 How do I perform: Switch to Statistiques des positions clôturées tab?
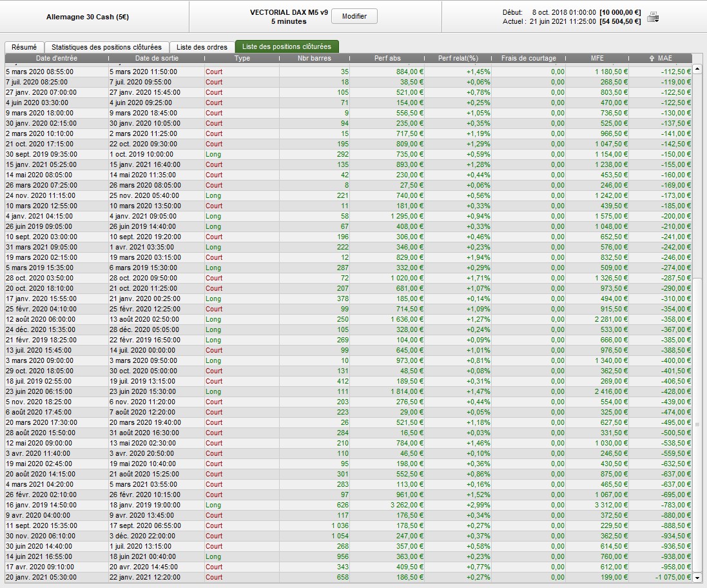point(106,47)
